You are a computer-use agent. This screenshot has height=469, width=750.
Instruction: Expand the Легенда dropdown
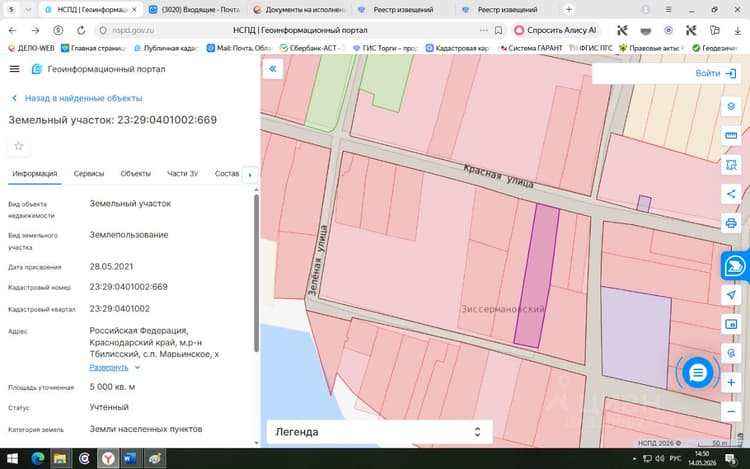[379, 432]
